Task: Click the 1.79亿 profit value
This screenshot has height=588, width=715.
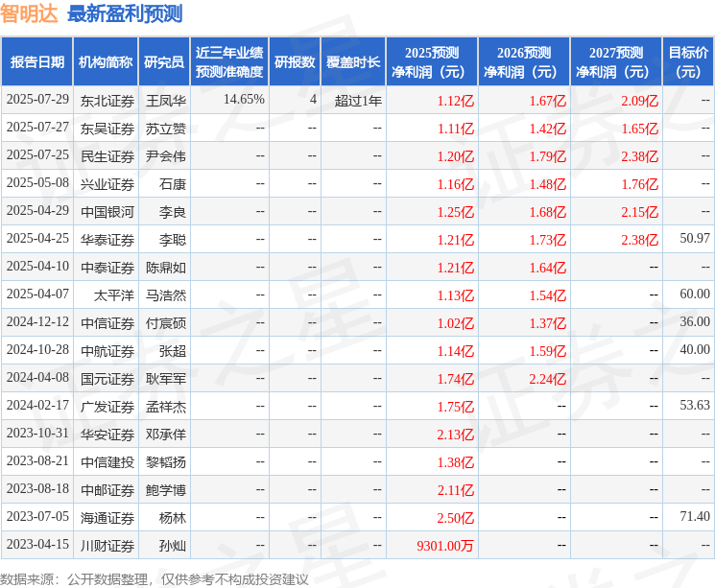Action: (548, 156)
